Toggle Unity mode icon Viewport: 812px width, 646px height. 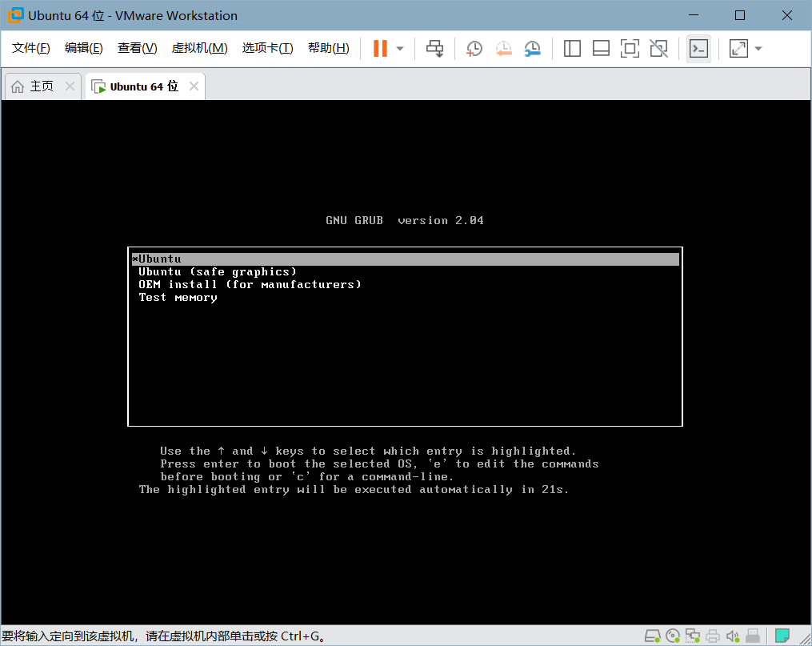(658, 49)
